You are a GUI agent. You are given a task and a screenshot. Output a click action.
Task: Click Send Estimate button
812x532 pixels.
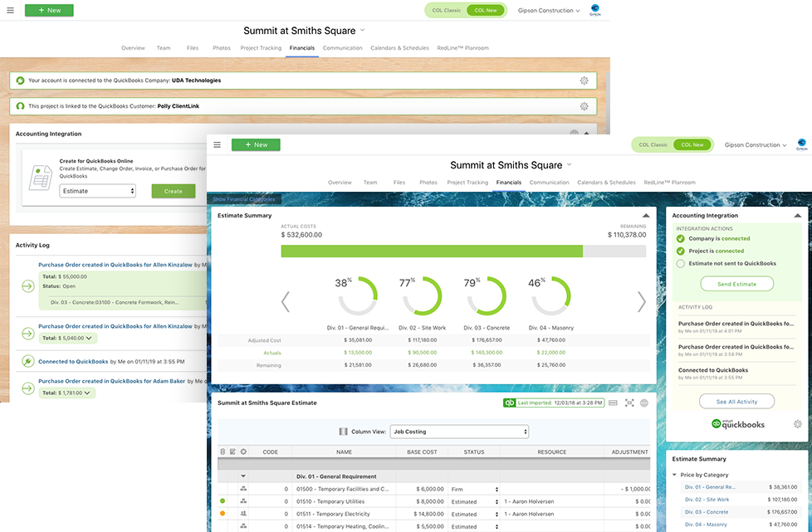coord(737,284)
